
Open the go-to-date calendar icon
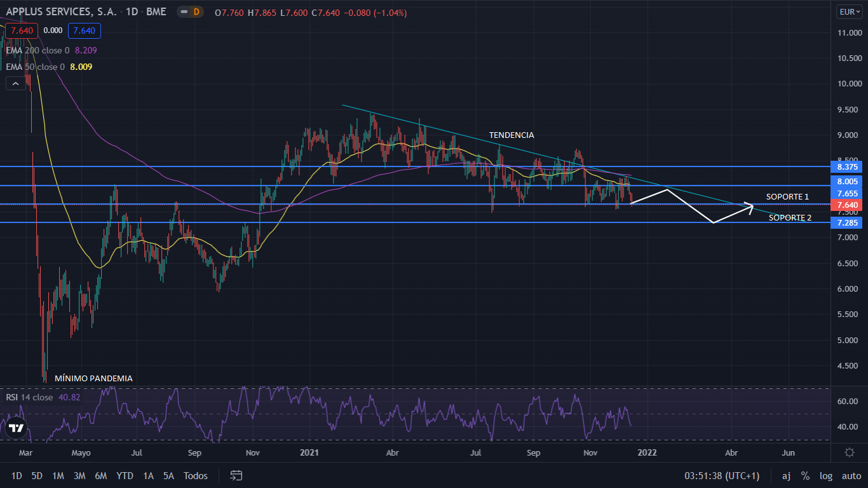(x=236, y=475)
